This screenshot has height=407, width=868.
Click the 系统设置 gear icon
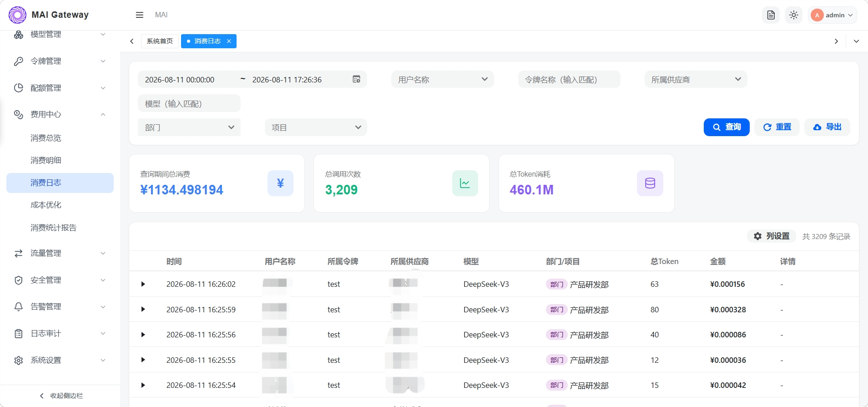click(x=19, y=360)
